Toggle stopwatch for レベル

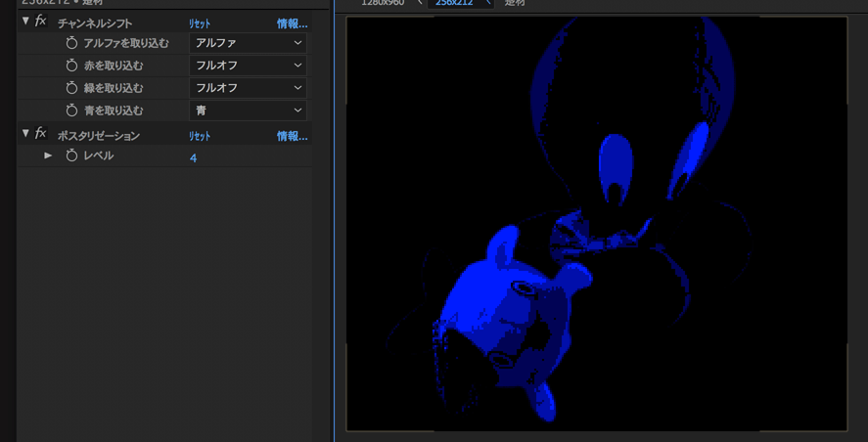71,156
